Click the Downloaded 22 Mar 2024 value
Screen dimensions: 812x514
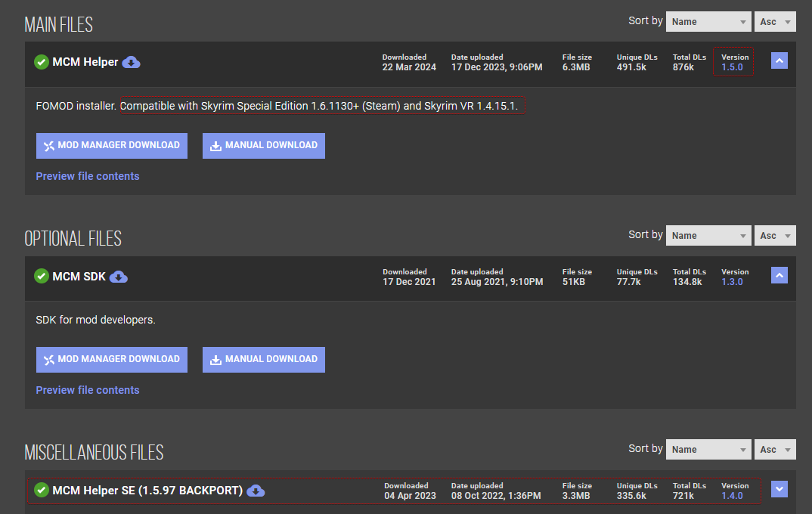click(x=409, y=67)
